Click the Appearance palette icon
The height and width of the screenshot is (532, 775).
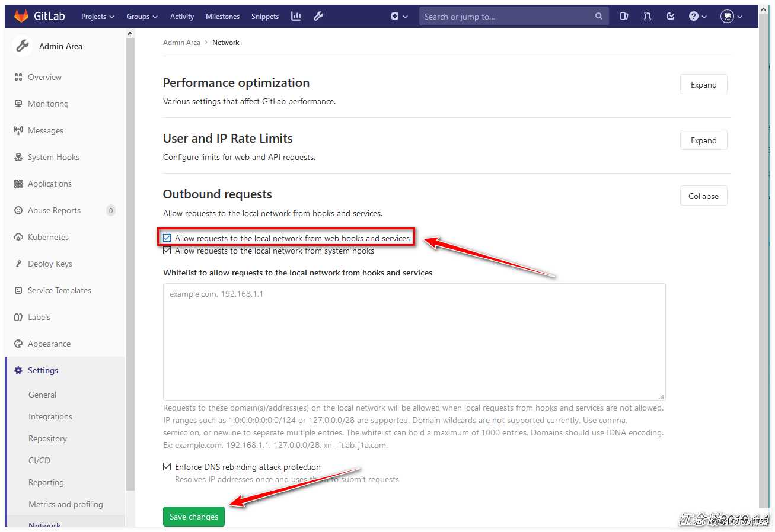(18, 344)
